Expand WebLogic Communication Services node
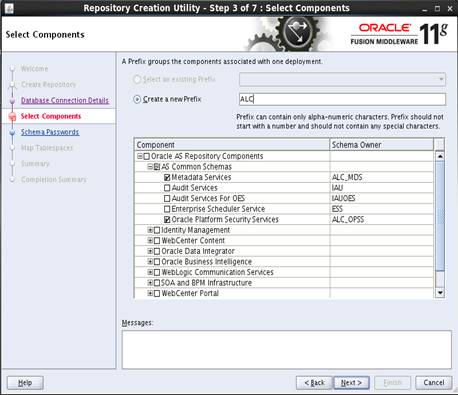 (x=150, y=272)
